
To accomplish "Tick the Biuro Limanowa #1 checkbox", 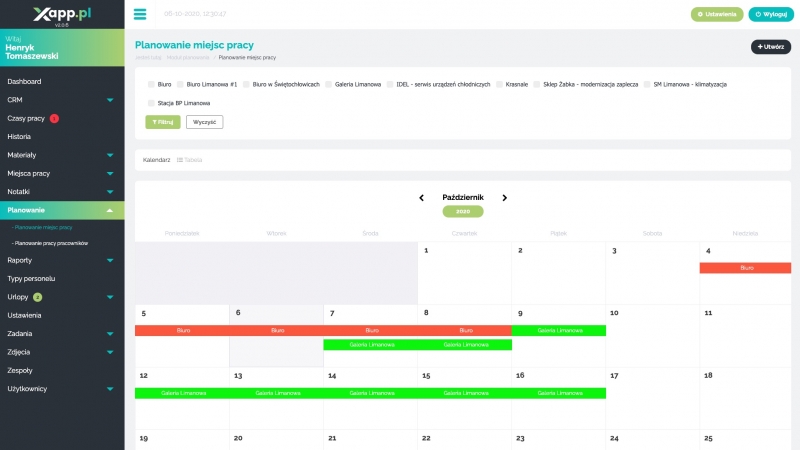I will click(180, 85).
